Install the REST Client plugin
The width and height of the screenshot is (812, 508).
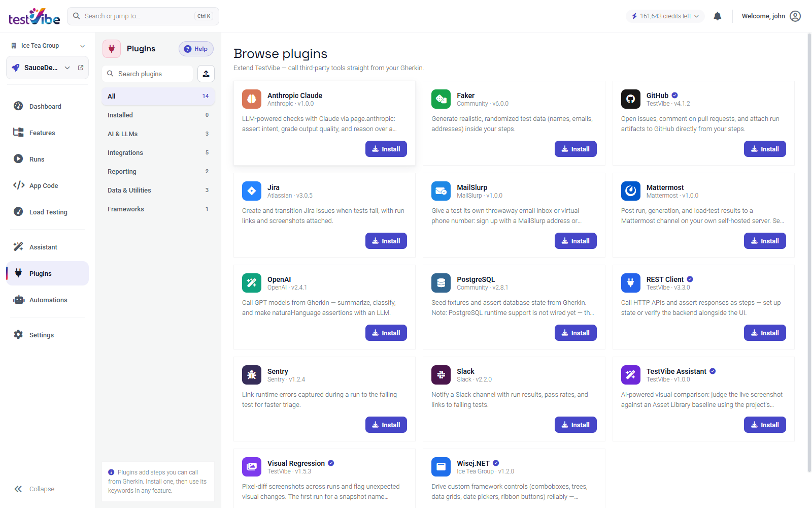(x=765, y=333)
